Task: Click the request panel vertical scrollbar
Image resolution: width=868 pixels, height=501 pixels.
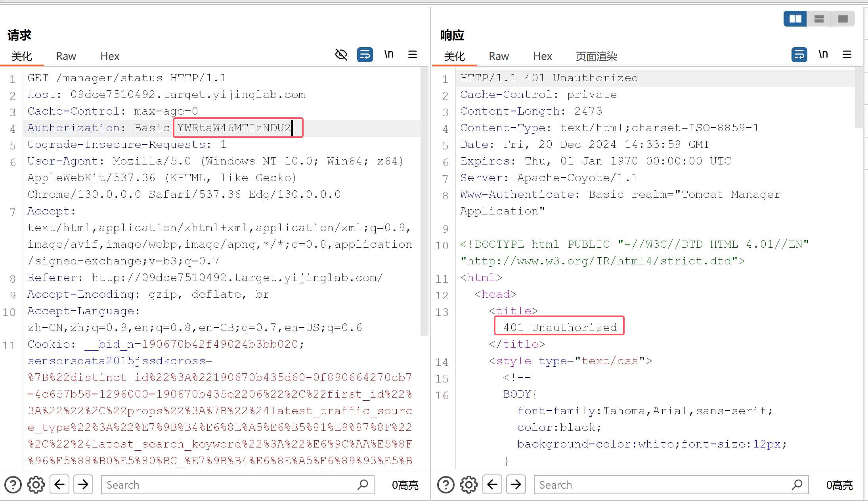Action: click(x=424, y=201)
